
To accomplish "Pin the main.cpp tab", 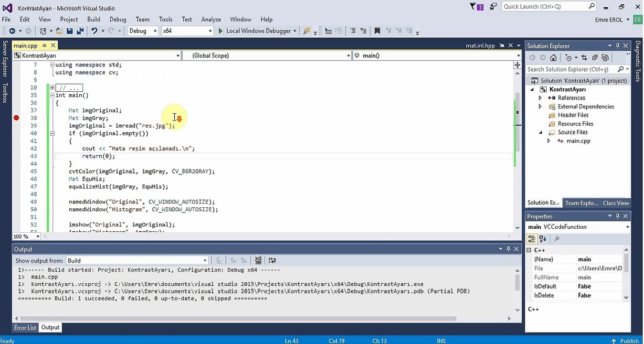I will point(44,45).
